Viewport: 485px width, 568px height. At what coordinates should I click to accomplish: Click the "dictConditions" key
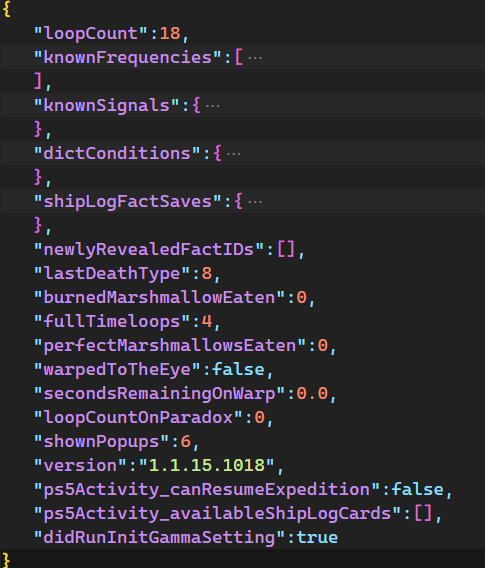pyautogui.click(x=117, y=154)
